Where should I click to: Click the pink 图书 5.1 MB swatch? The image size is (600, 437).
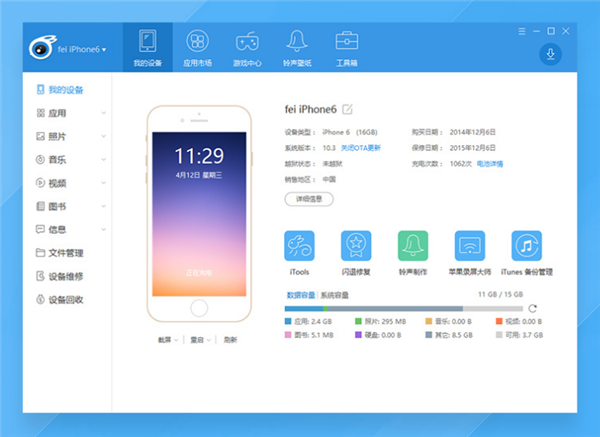[x=288, y=335]
